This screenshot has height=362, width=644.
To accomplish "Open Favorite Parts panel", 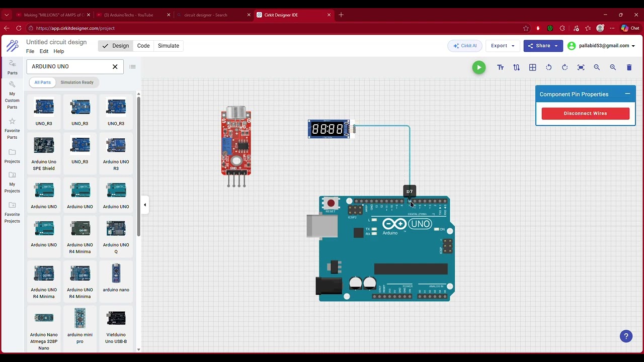I will point(12,129).
